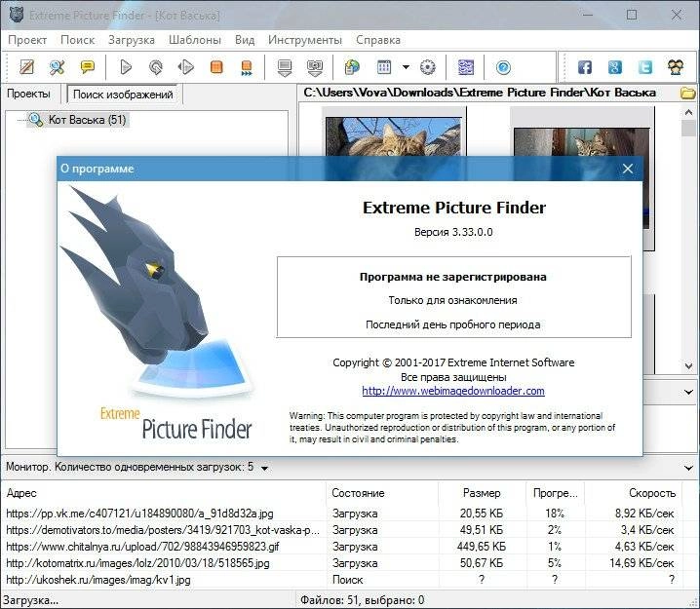Viewport: 700px width, 609px height.
Task: Click the download folder path text
Action: [480, 93]
